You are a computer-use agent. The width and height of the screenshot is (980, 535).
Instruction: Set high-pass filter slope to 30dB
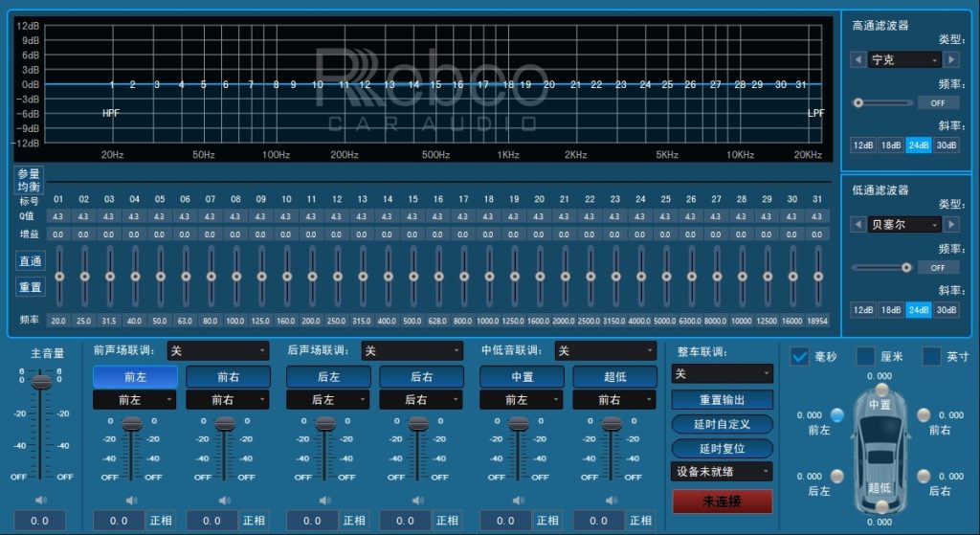(947, 145)
